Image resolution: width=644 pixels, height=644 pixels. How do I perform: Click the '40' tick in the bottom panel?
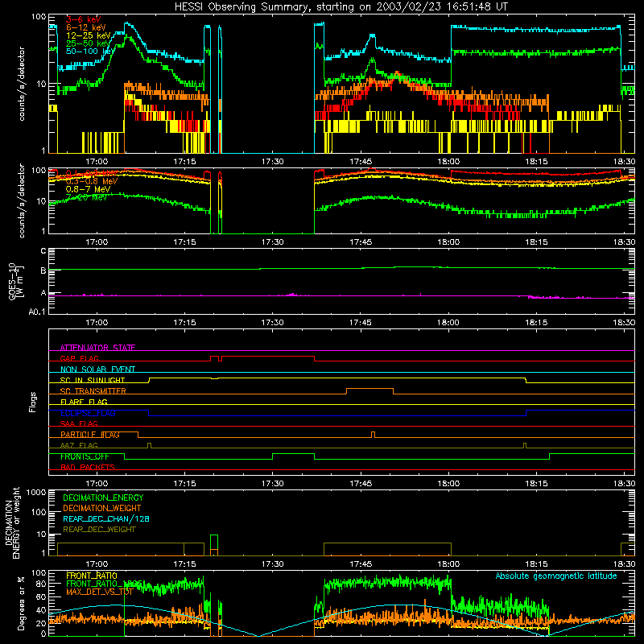tap(41, 610)
